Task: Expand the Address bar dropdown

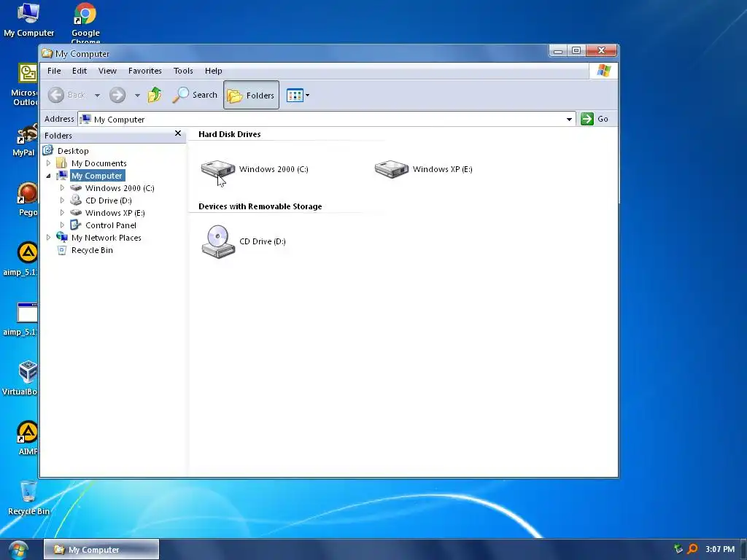Action: click(569, 119)
